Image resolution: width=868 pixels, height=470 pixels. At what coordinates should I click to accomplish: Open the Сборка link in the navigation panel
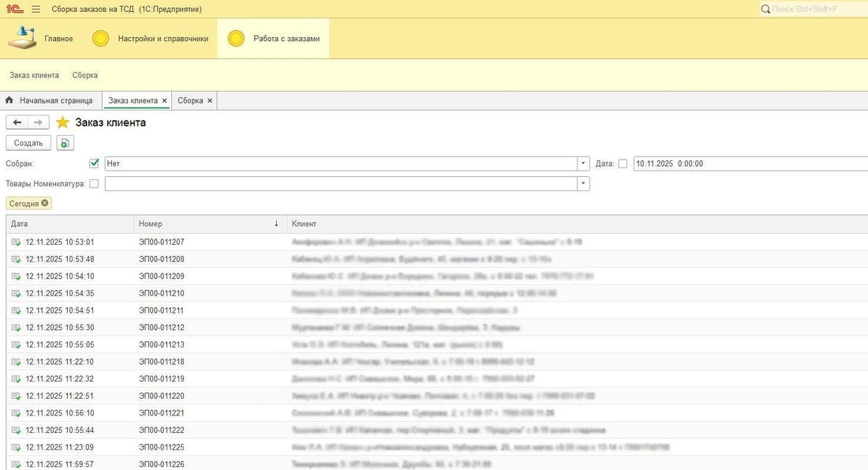pos(84,75)
